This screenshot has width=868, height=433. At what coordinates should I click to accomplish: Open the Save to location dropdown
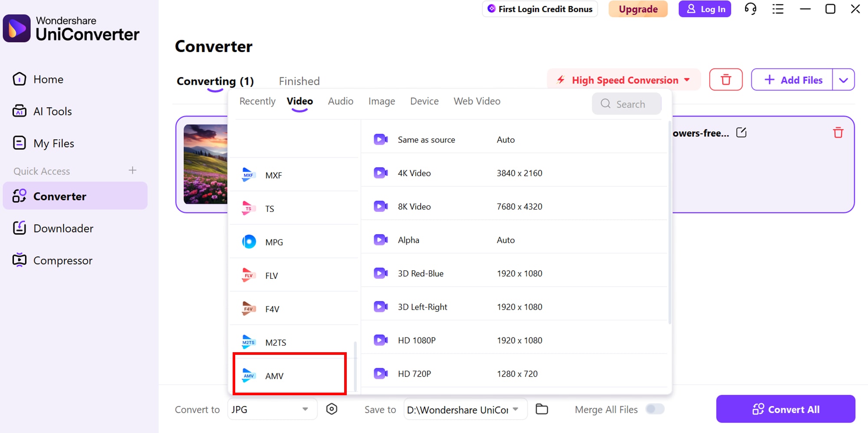(x=465, y=409)
